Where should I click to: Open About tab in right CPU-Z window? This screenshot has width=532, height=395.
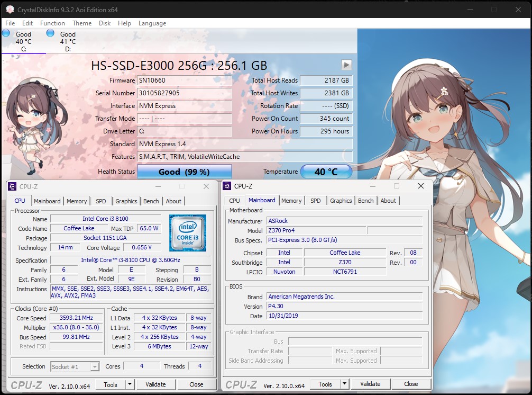pos(388,201)
